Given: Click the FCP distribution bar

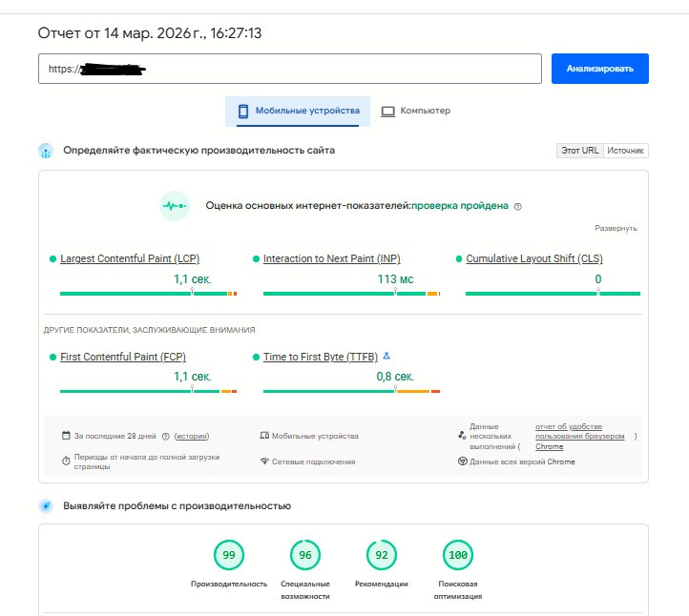Looking at the screenshot, I should [x=149, y=391].
